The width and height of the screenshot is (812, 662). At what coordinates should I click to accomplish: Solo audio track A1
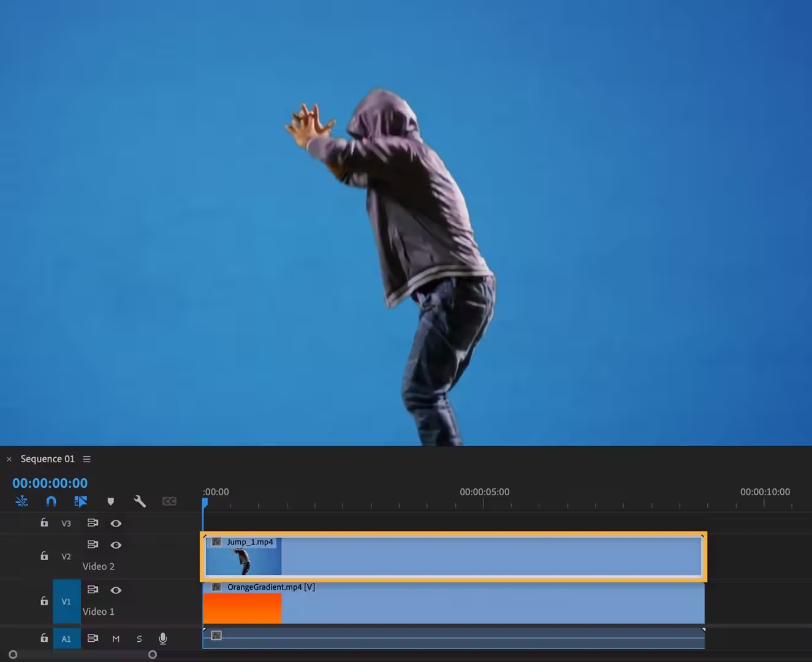click(x=139, y=639)
